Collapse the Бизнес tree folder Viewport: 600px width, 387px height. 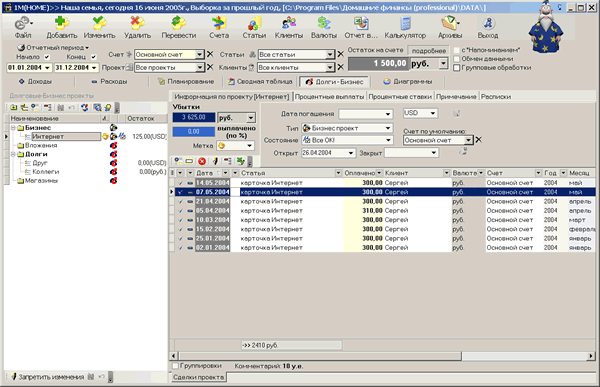(13, 128)
